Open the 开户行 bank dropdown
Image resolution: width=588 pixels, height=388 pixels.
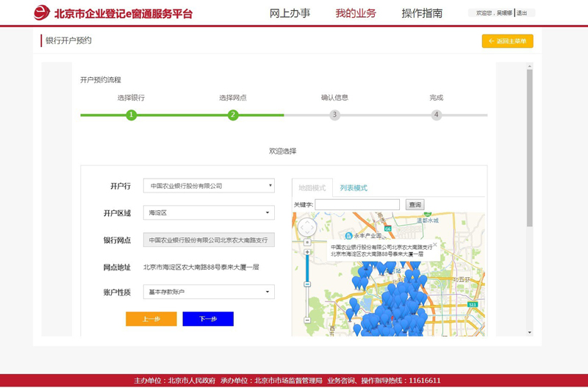click(209, 186)
